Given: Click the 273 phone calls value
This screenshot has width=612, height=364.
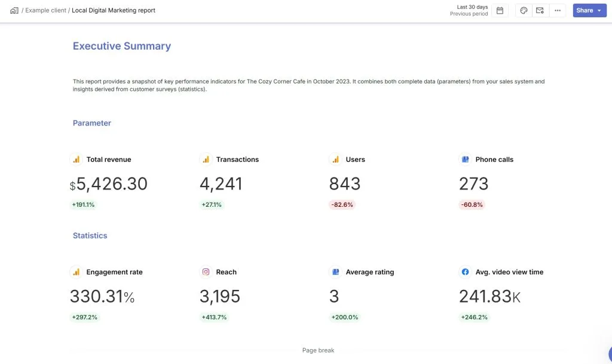Looking at the screenshot, I should [x=473, y=183].
